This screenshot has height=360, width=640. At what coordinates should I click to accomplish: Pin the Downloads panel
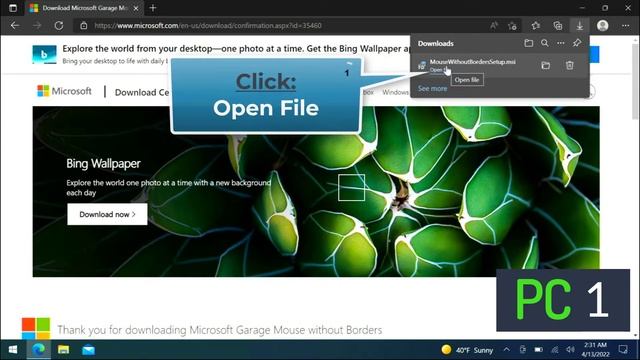coord(577,43)
